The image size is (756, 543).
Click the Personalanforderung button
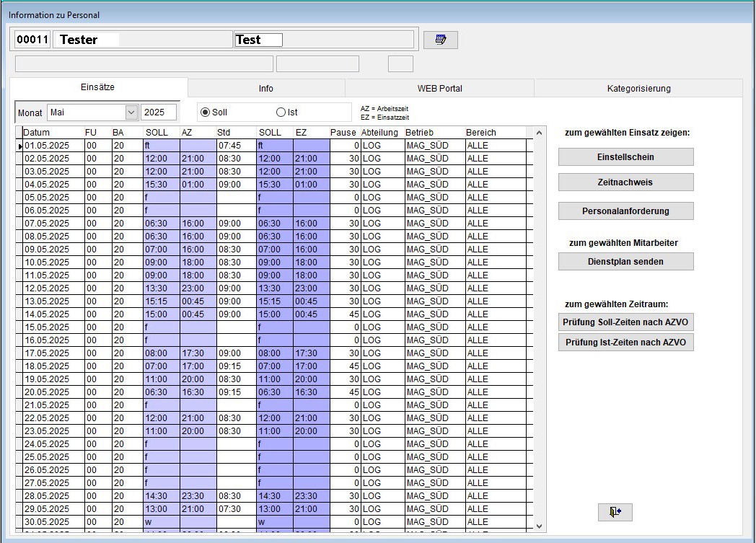pos(626,211)
